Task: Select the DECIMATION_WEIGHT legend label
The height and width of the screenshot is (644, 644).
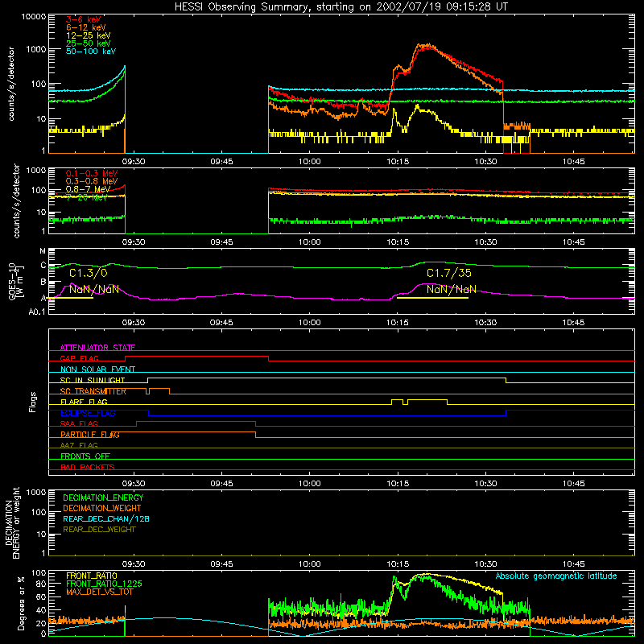Action: (x=102, y=508)
